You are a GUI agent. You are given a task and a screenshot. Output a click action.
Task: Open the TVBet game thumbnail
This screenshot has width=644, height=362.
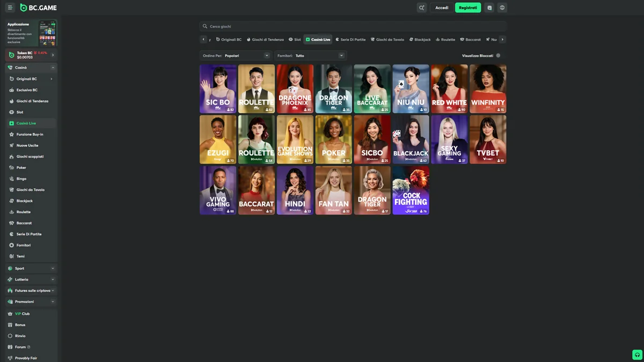pos(488,139)
